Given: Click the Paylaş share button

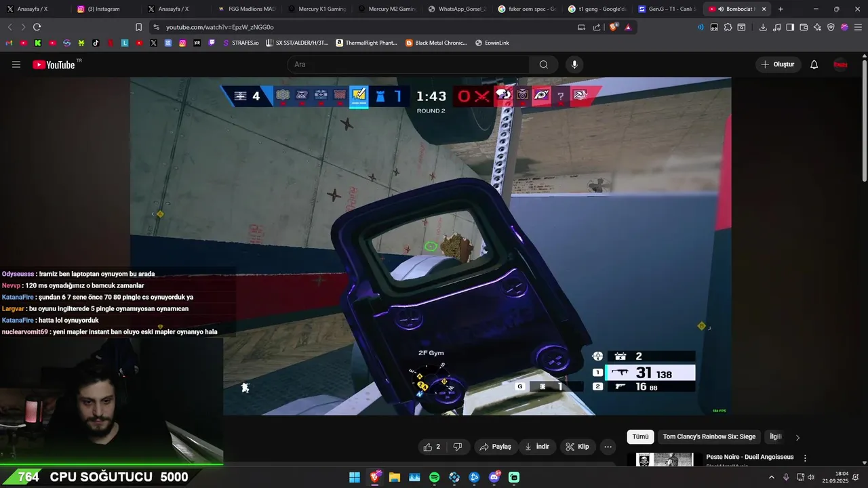Looking at the screenshot, I should tap(495, 447).
